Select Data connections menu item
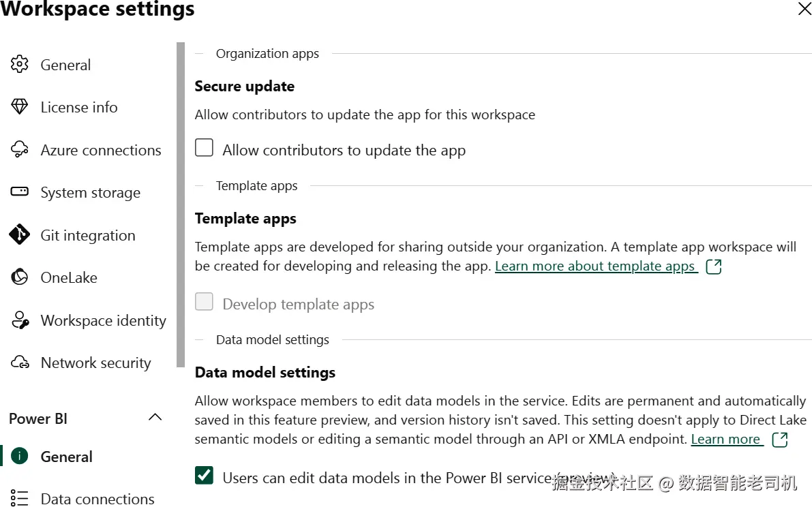This screenshot has width=812, height=507. click(97, 499)
